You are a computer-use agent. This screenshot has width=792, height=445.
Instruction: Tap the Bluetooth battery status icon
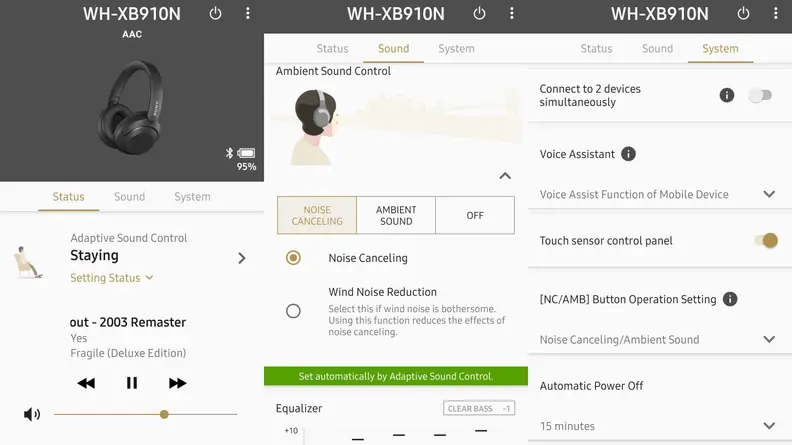click(x=241, y=153)
